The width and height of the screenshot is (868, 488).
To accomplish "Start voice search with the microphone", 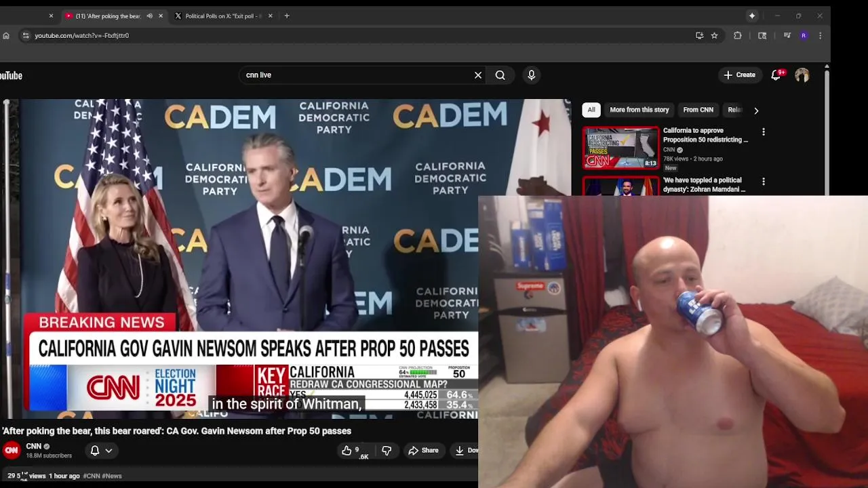I will 532,75.
